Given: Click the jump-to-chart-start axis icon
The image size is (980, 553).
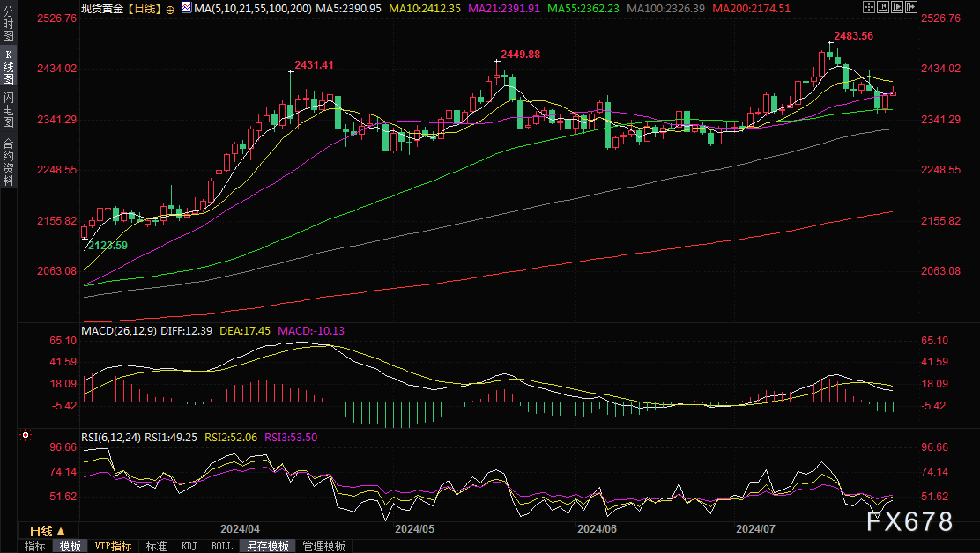Looking at the screenshot, I should (x=883, y=8).
